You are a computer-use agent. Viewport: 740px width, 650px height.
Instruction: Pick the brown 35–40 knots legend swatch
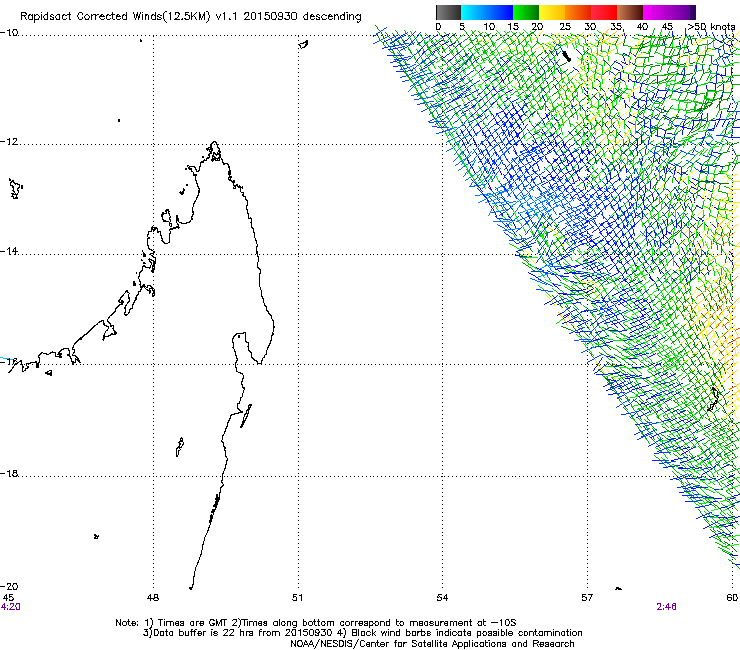click(630, 12)
